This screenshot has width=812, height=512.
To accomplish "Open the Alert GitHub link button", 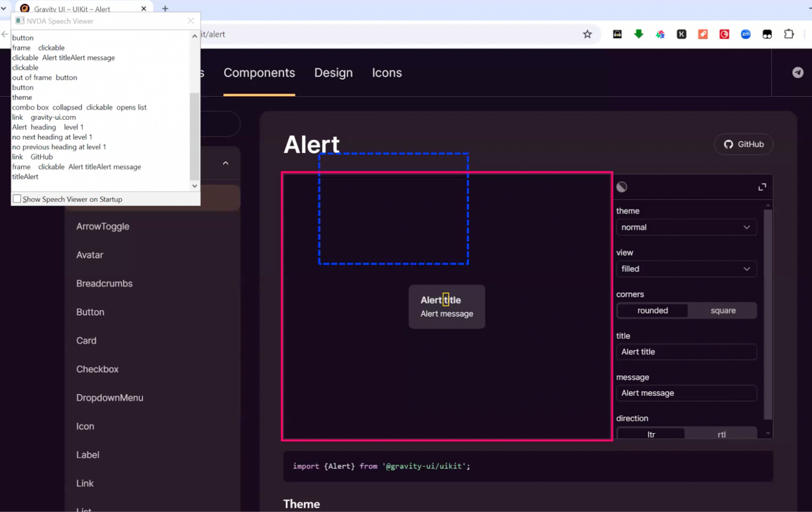I will click(x=743, y=144).
